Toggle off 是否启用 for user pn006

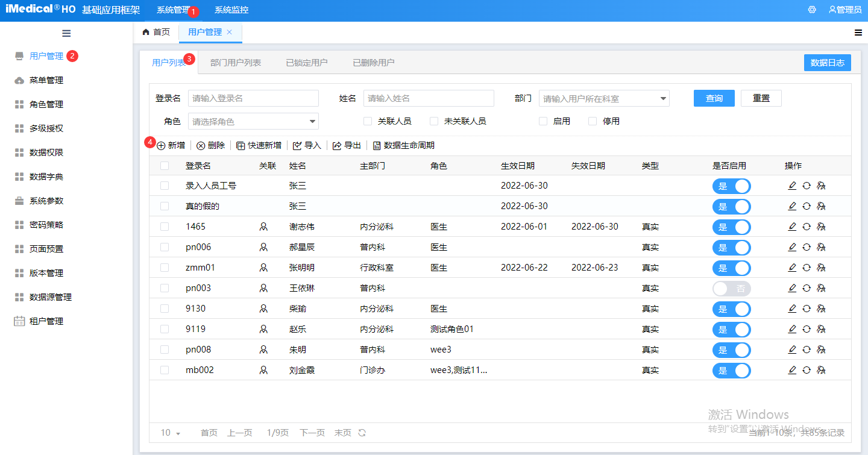point(732,247)
